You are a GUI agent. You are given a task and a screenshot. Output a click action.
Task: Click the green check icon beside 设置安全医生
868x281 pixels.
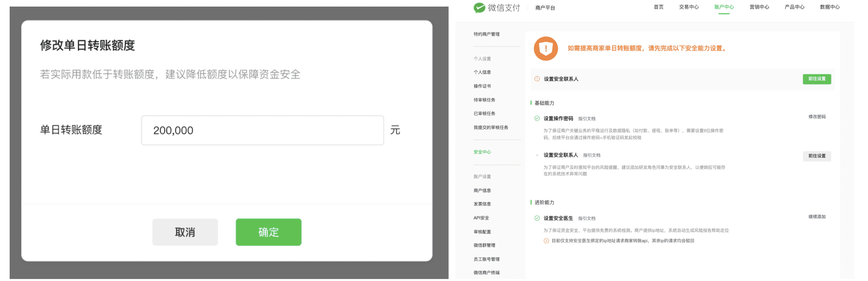point(537,218)
